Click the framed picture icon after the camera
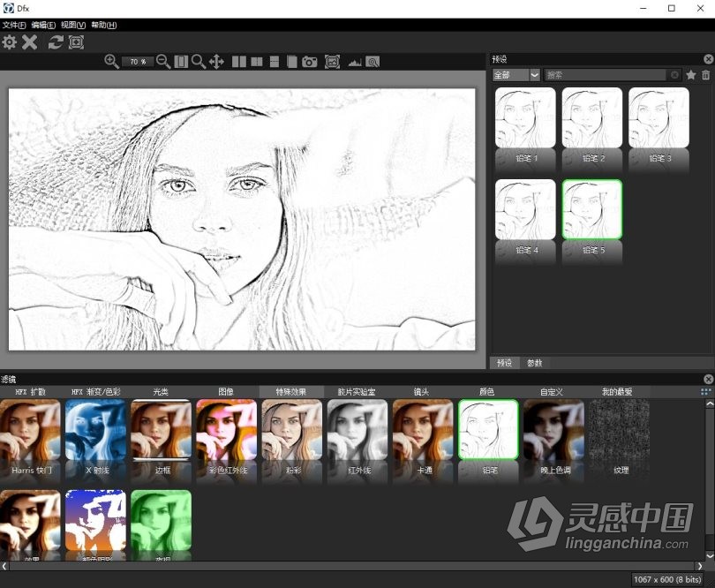 (x=333, y=62)
